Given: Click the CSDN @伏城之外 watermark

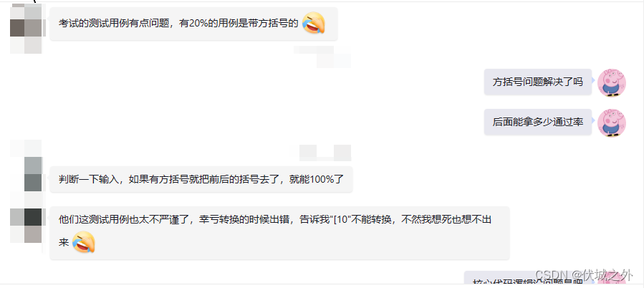Looking at the screenshot, I should [585, 275].
